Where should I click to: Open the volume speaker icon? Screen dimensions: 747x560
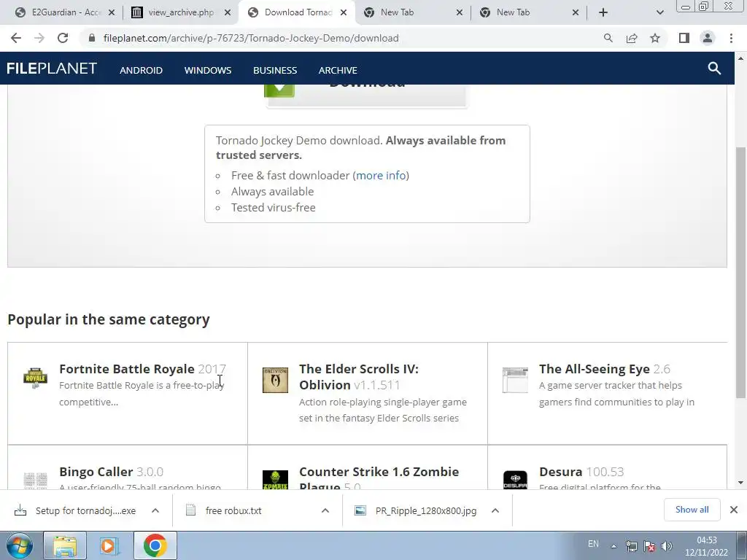tap(667, 546)
